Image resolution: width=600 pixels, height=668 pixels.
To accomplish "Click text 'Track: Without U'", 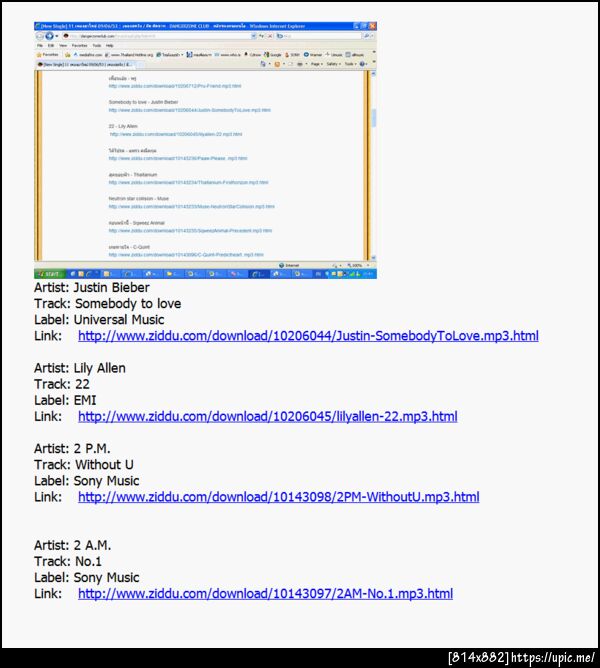I will tap(84, 465).
